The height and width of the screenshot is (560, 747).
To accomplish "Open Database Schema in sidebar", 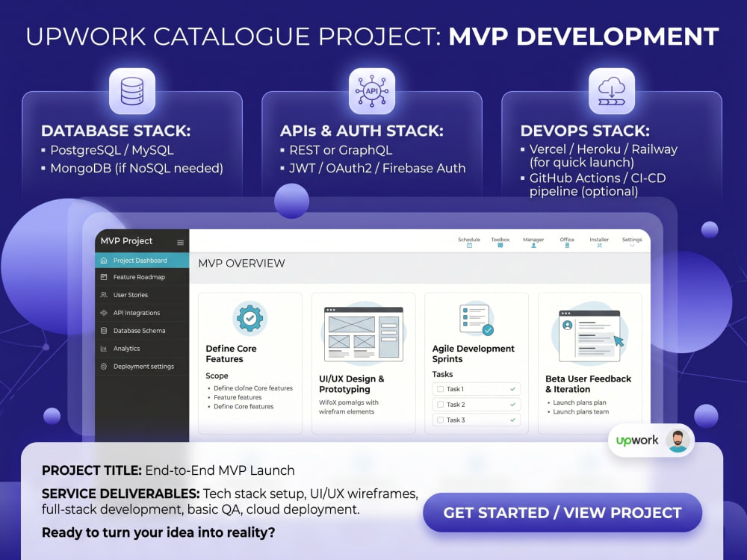I will 142,331.
